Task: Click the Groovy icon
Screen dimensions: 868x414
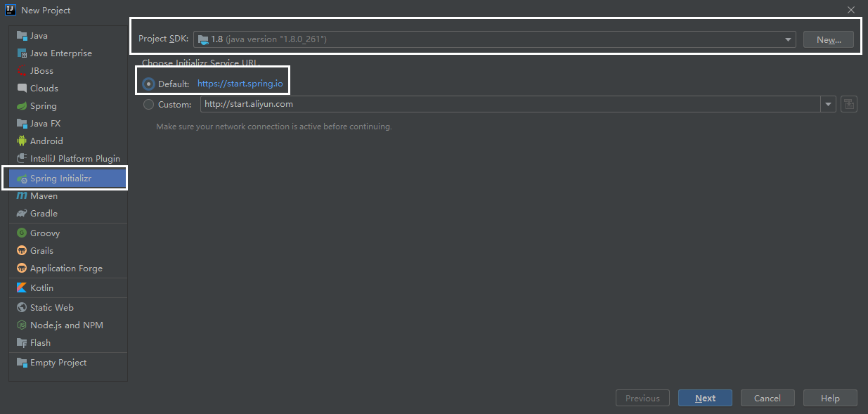Action: click(x=22, y=233)
